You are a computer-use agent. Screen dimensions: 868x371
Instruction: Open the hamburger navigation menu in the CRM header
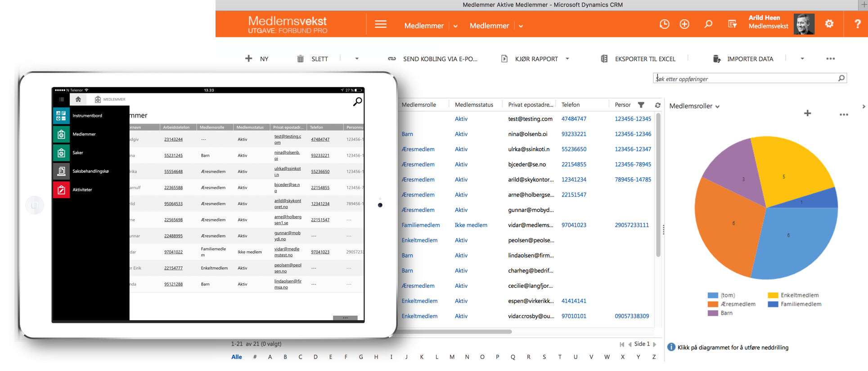click(381, 24)
